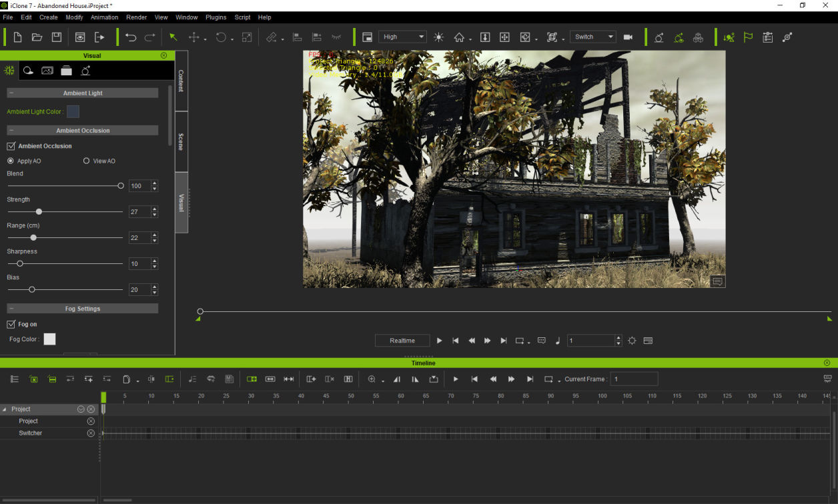The height and width of the screenshot is (504, 838).
Task: Open the High render quality dropdown
Action: tap(402, 37)
